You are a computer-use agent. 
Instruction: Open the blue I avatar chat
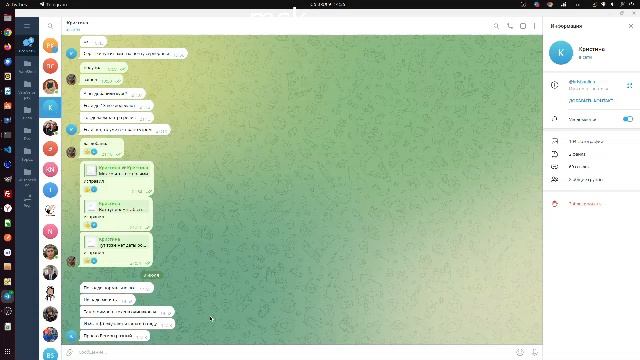point(50,190)
